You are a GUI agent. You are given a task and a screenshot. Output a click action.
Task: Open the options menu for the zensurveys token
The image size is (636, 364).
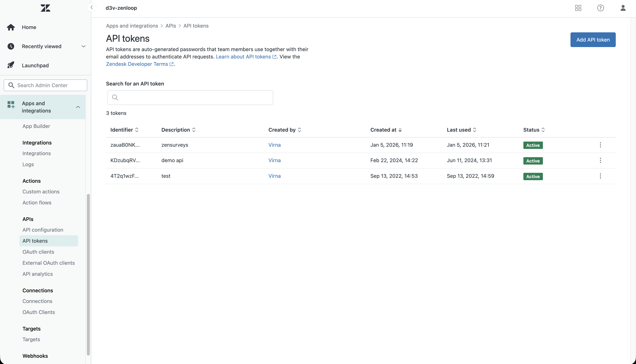coord(600,145)
